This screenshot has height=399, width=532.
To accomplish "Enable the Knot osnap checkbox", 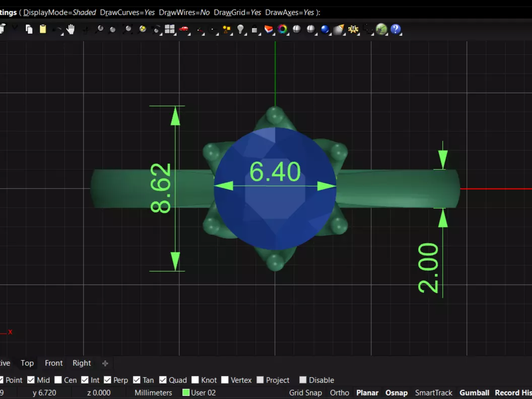I will (x=195, y=380).
